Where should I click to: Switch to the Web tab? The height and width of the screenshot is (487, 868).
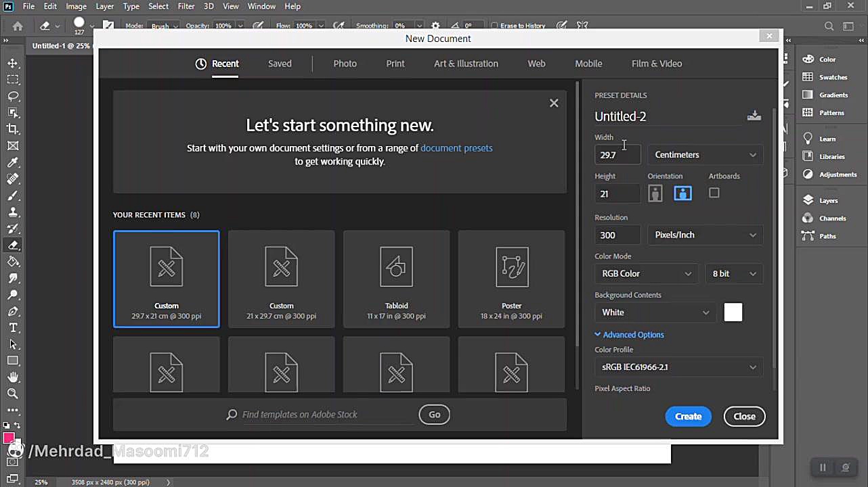[536, 64]
